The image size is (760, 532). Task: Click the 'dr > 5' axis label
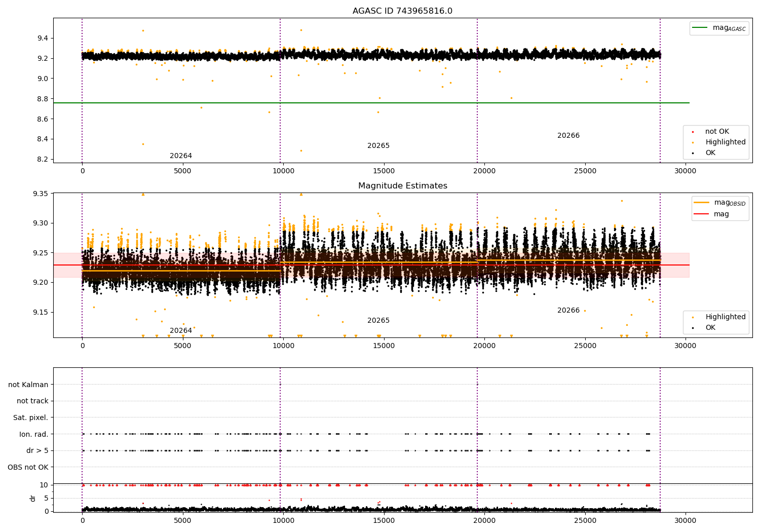pyautogui.click(x=37, y=451)
